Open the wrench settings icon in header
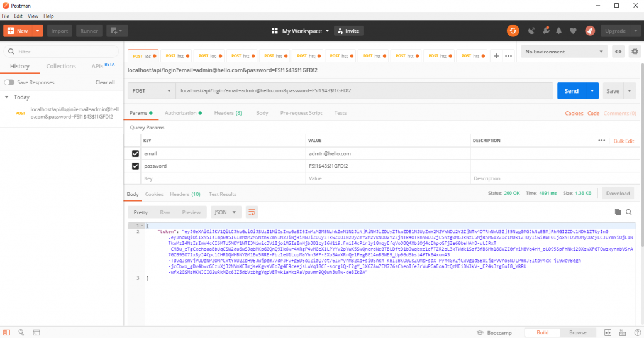This screenshot has height=338, width=644. [x=546, y=31]
